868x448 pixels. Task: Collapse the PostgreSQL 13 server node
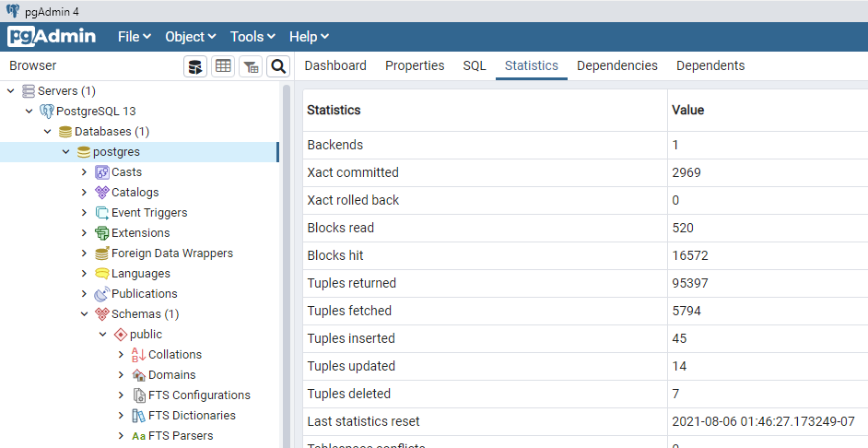point(29,112)
